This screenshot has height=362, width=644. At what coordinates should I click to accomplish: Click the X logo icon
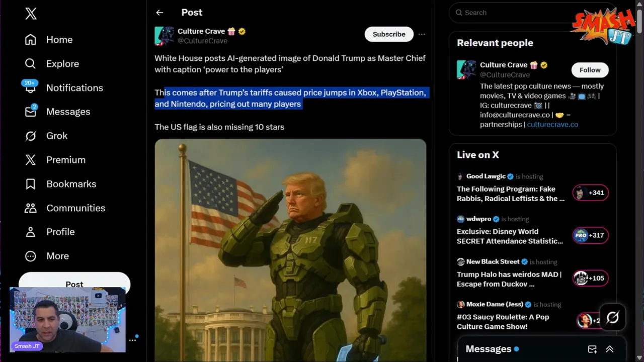[x=31, y=14]
